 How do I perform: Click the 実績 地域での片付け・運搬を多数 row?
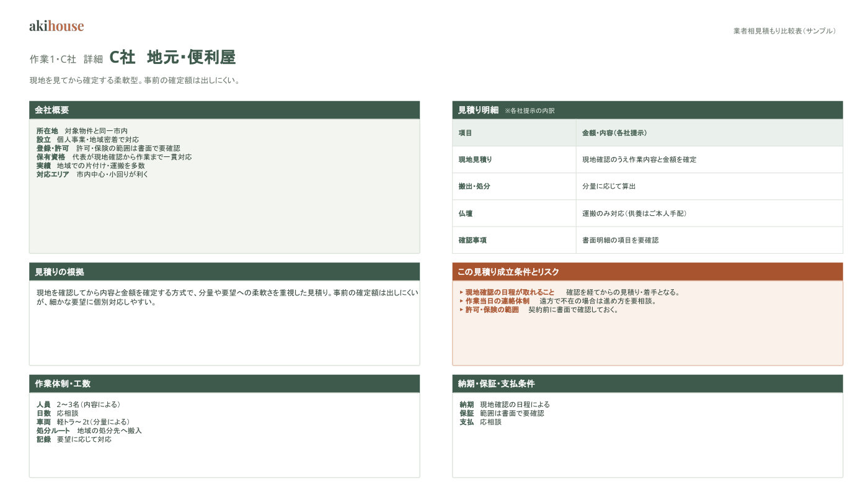[91, 166]
